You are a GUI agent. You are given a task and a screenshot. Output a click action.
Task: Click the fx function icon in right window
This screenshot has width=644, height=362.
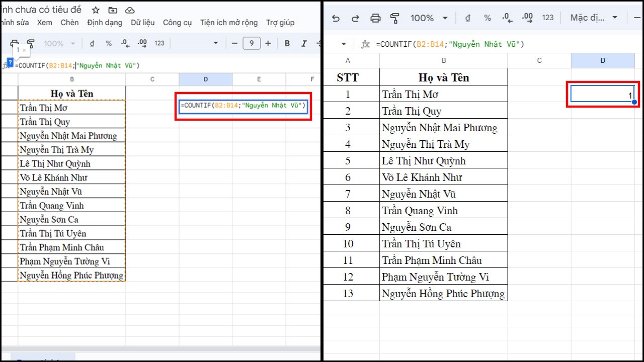(365, 44)
